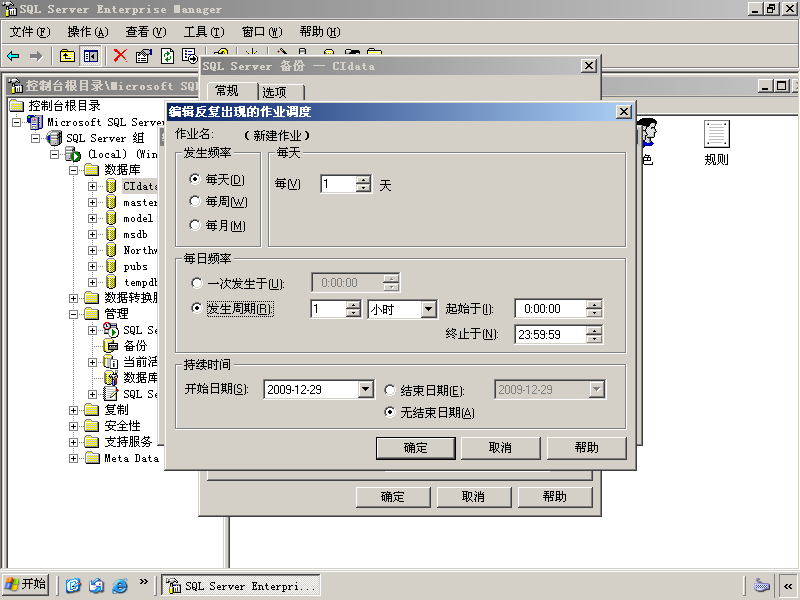Open the 窗口(W) menu

262,32
